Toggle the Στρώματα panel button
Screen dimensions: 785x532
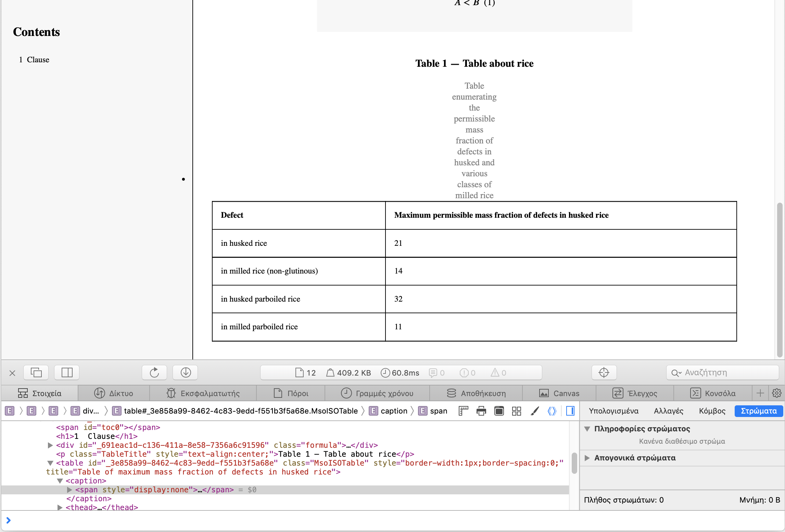coord(759,411)
